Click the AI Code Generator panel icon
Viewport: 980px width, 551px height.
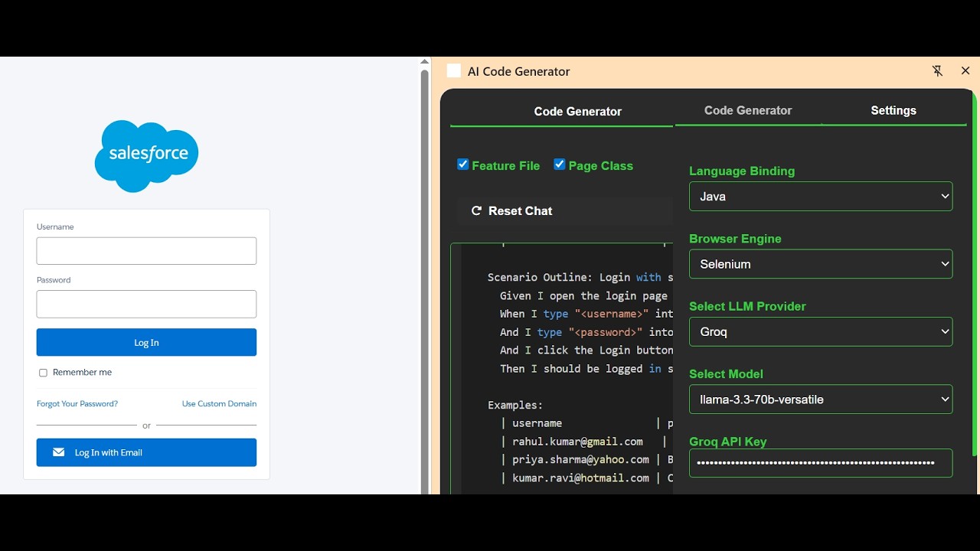tap(454, 71)
